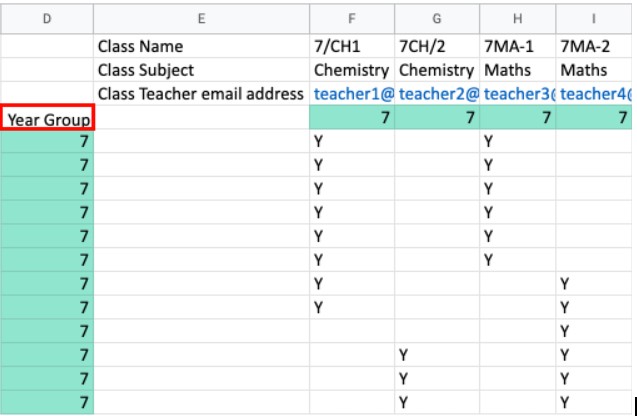
Task: Select the column G header
Action: 437,17
